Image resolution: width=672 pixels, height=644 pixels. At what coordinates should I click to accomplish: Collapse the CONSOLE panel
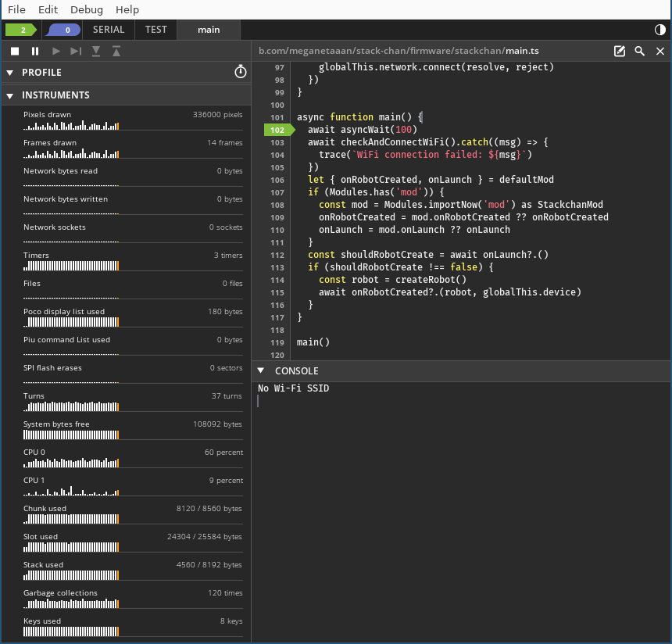point(260,370)
